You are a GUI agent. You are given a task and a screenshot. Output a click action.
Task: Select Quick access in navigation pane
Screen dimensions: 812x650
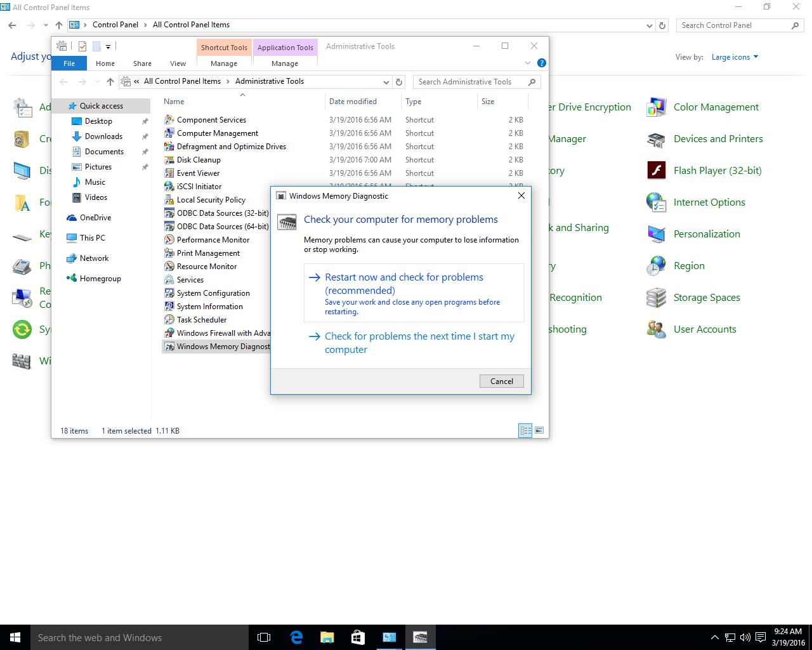[x=101, y=106]
